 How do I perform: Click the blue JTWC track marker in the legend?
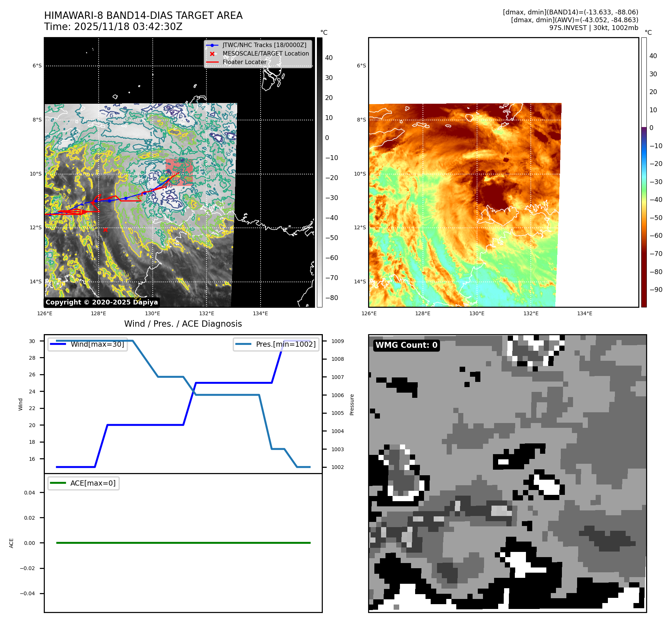click(x=212, y=45)
